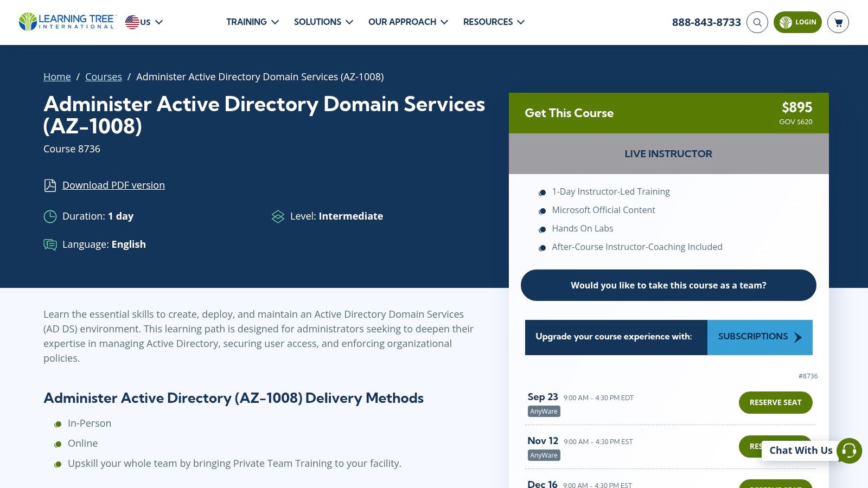Click 'Online' delivery method
Image resolution: width=868 pixels, height=488 pixels.
[x=82, y=444]
